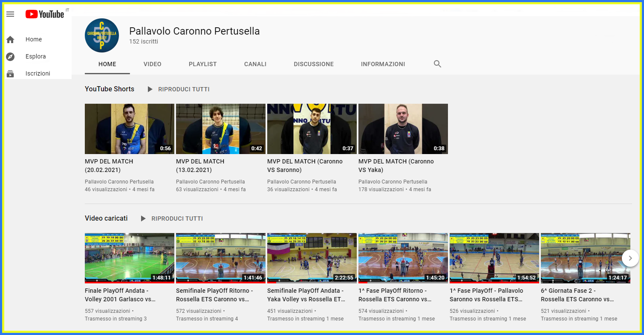
Task: Open Semifinale PlayOff Ritorno video thumbnail
Action: point(221,258)
